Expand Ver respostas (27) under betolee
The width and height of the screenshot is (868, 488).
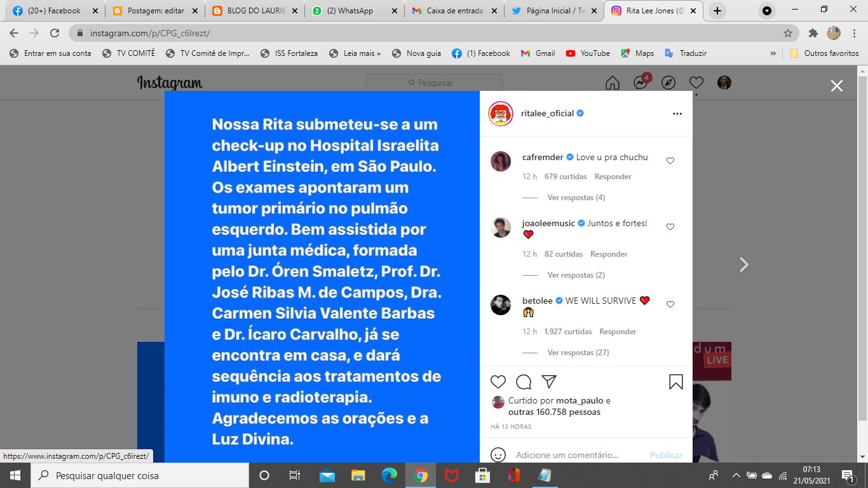click(578, 353)
